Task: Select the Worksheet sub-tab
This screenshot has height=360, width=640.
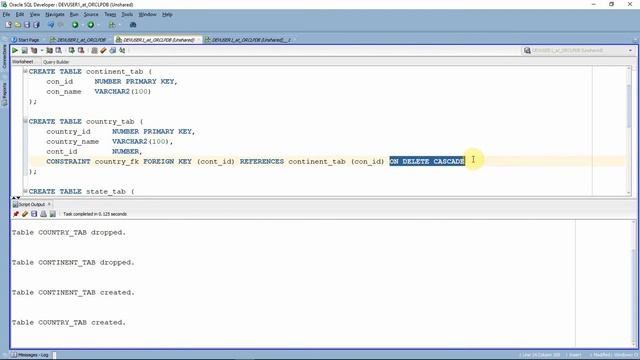Action: 23,62
